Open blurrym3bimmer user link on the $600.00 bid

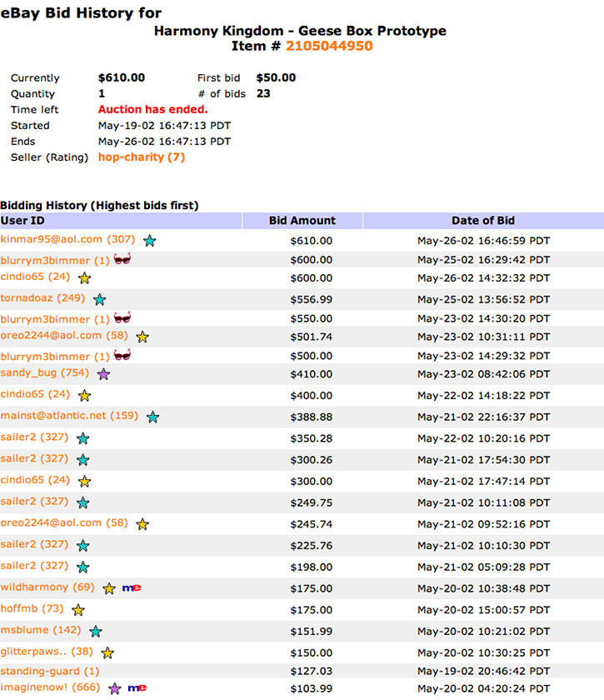pyautogui.click(x=55, y=260)
